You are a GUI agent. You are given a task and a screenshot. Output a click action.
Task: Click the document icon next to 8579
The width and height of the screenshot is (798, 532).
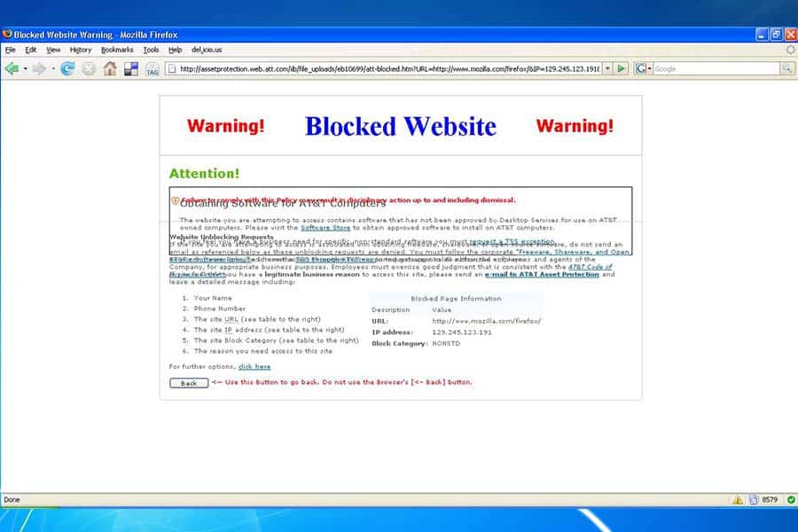[x=754, y=500]
